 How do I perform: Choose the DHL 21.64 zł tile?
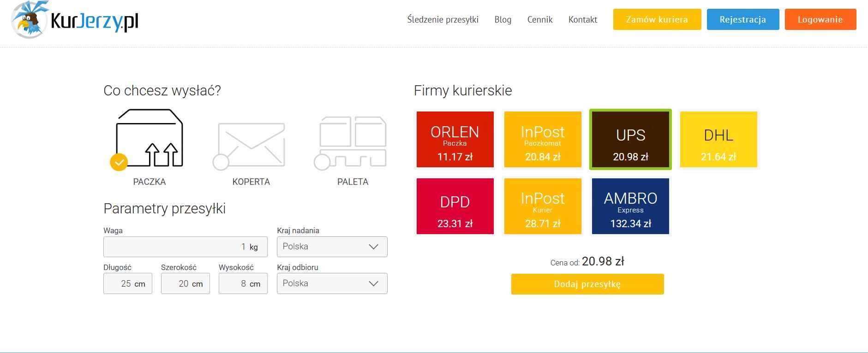718,139
